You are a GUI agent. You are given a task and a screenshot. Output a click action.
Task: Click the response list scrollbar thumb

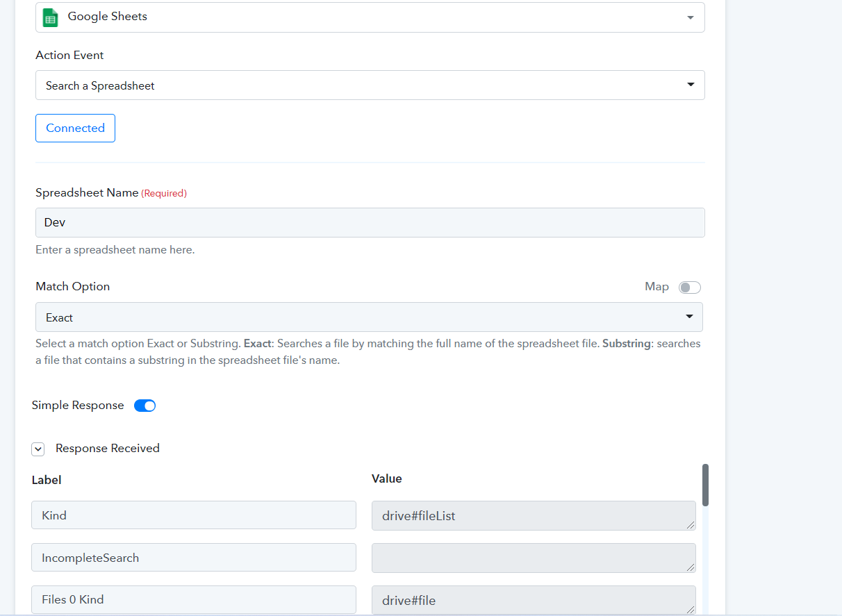(706, 485)
